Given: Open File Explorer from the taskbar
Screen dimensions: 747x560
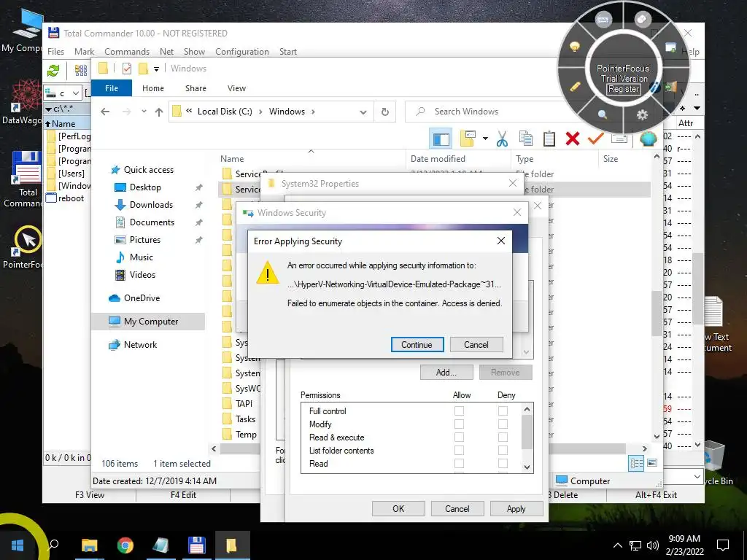Looking at the screenshot, I should coord(89,545).
